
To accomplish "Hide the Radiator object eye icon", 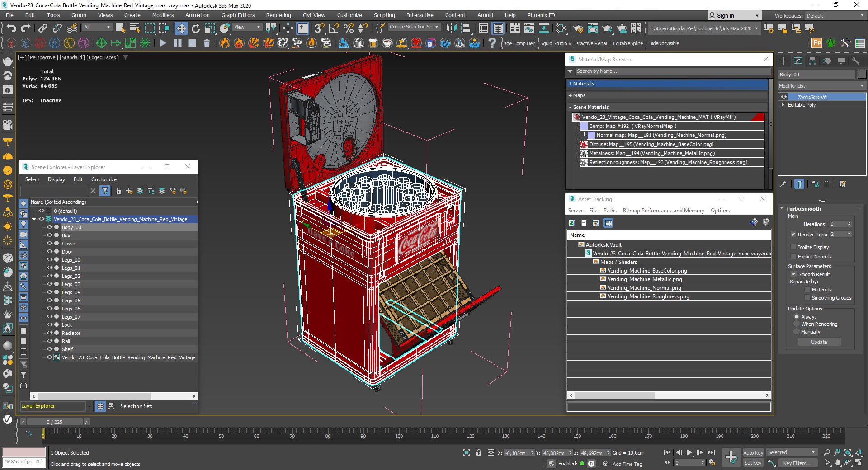I will [50, 333].
